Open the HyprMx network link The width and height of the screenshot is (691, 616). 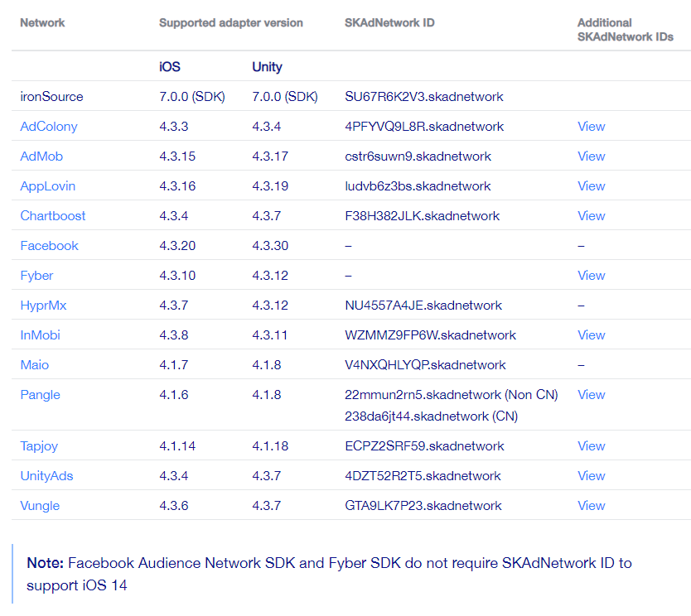[x=43, y=306]
